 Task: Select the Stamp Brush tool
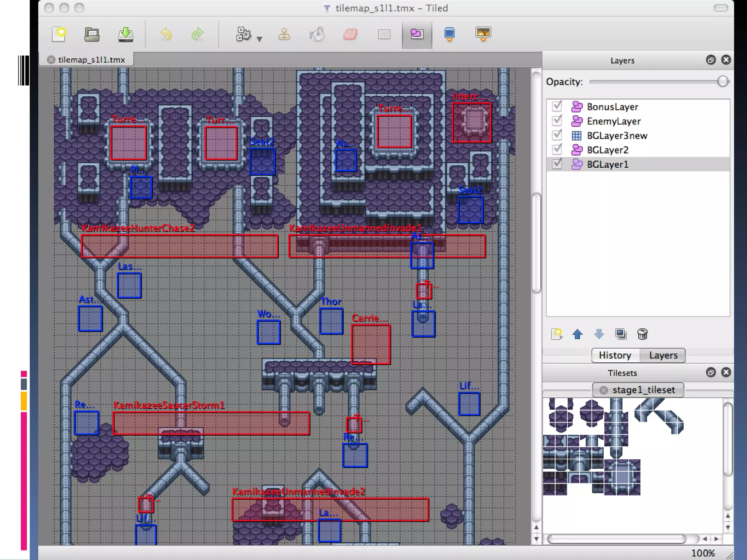(x=284, y=34)
